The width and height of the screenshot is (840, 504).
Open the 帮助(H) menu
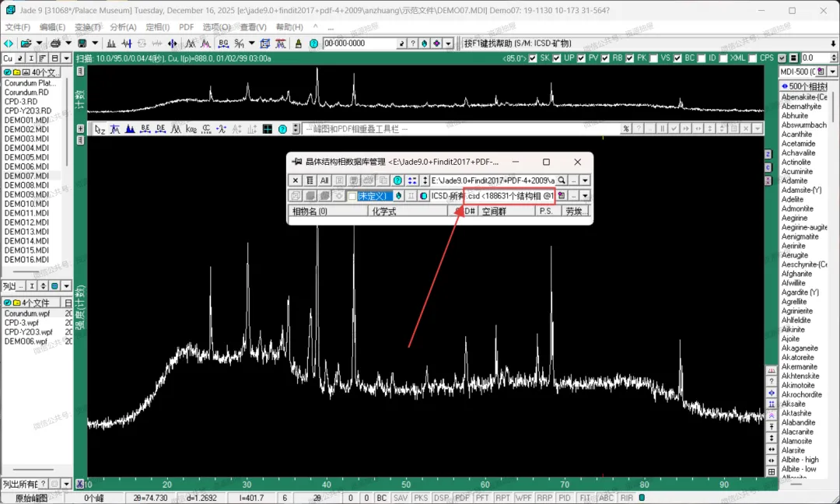click(289, 26)
